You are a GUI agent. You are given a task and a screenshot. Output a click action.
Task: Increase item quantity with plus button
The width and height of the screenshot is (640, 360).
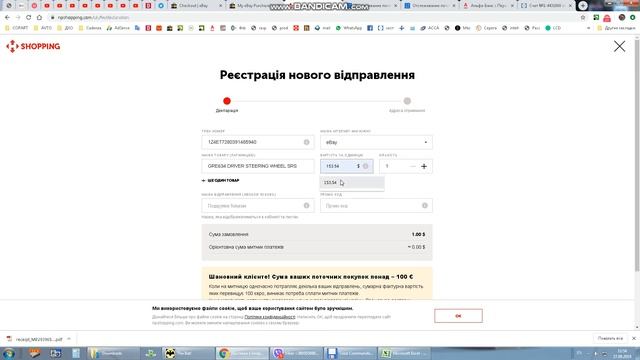pos(424,166)
